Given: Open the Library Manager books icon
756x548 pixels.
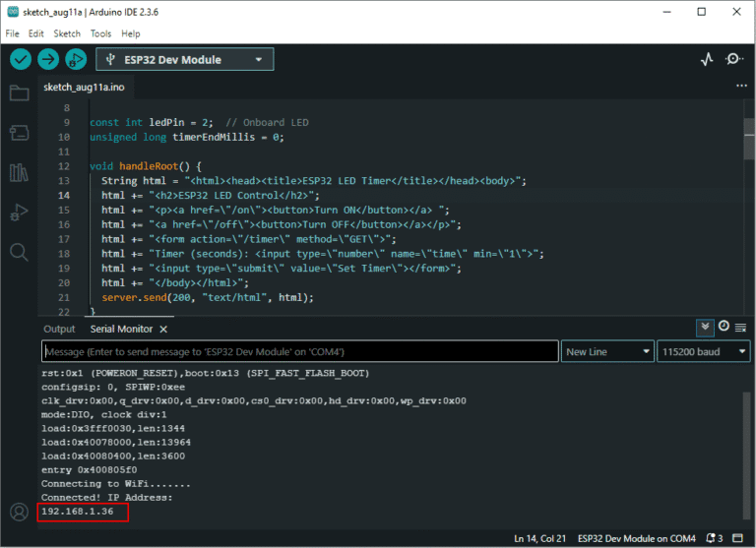Looking at the screenshot, I should point(20,172).
